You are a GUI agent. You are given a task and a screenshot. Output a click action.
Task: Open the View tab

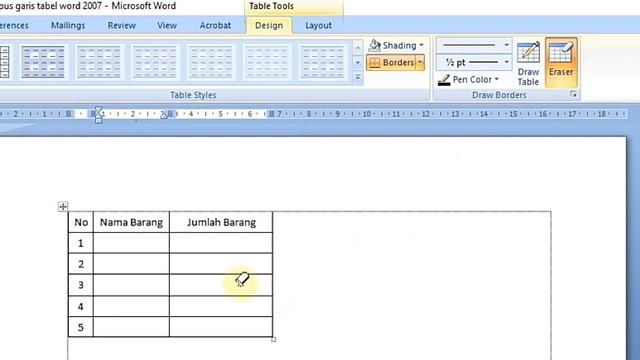[167, 25]
